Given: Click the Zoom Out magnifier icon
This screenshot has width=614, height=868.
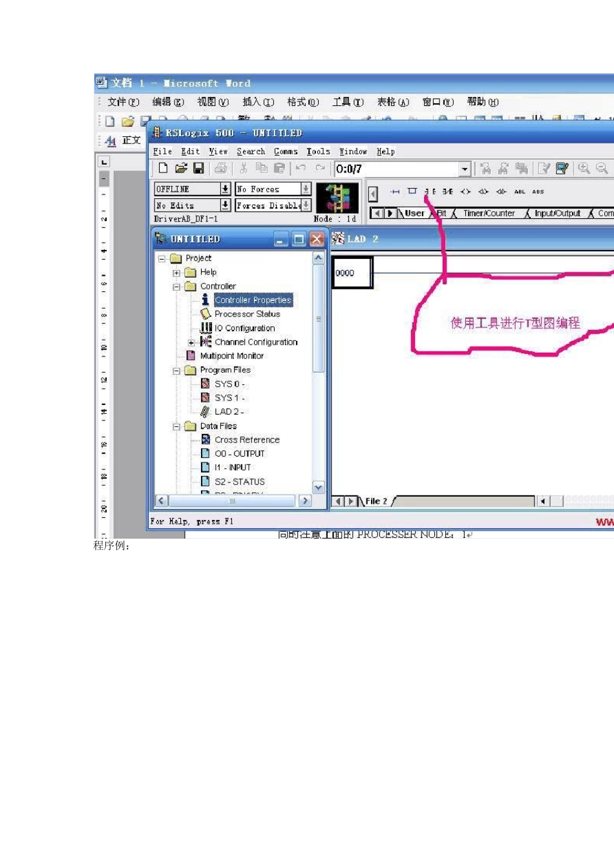Looking at the screenshot, I should tap(602, 169).
